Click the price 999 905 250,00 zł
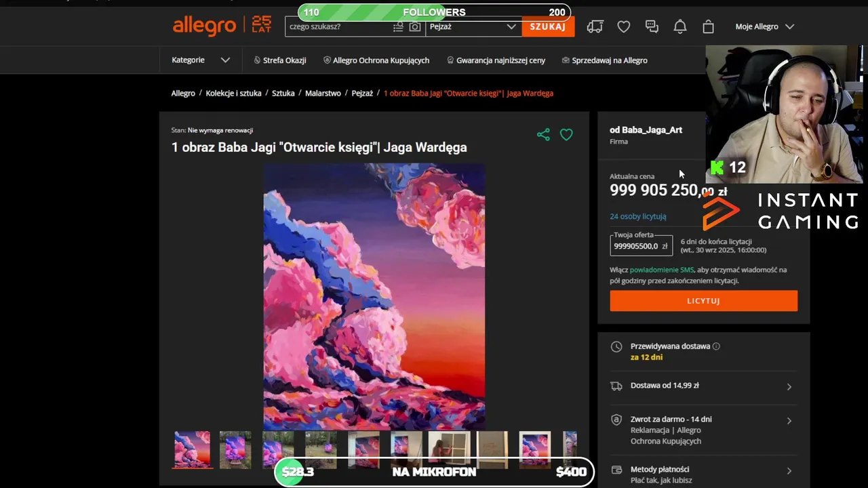Viewport: 868px width, 488px height. coord(668,190)
